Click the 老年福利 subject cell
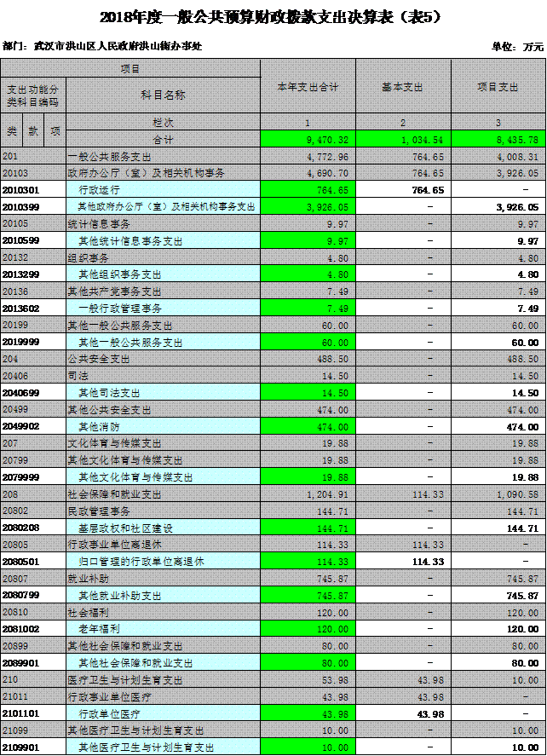Screen dimensions: 547x756 163,628
